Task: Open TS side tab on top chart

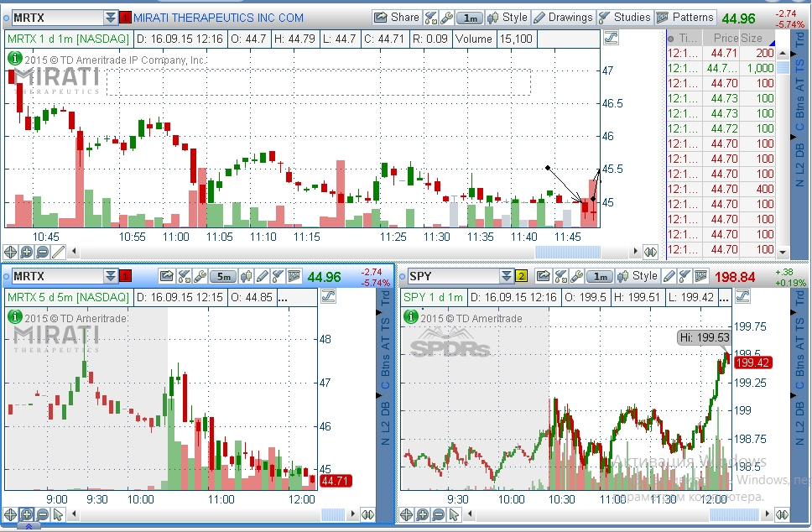Action: (x=800, y=65)
